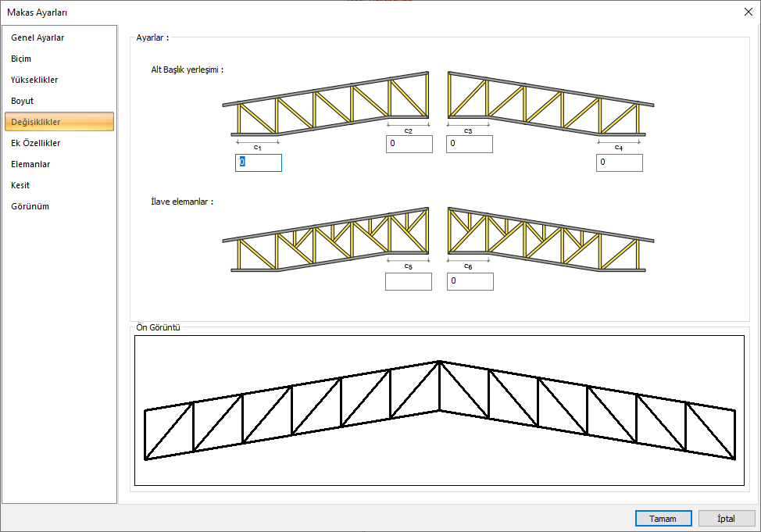Close the Makas Ayarları dialog window
The image size is (761, 532).
tap(748, 11)
